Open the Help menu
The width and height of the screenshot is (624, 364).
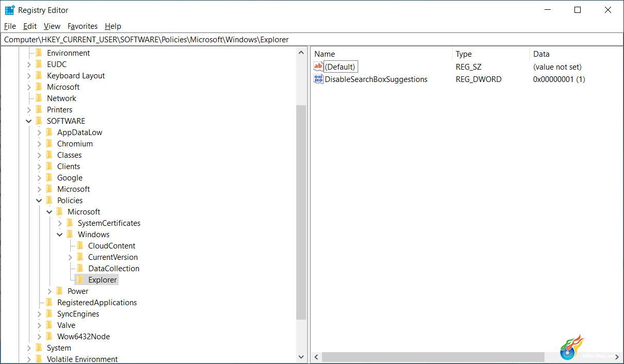coord(113,26)
